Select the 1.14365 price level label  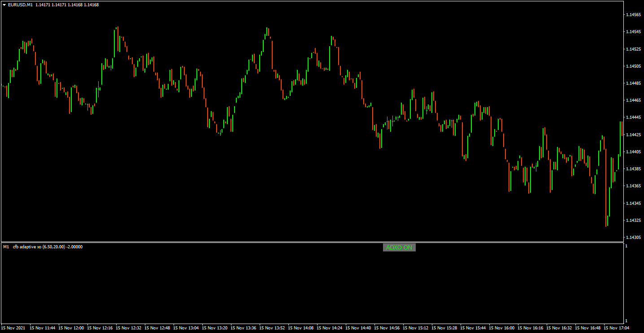coord(633,186)
